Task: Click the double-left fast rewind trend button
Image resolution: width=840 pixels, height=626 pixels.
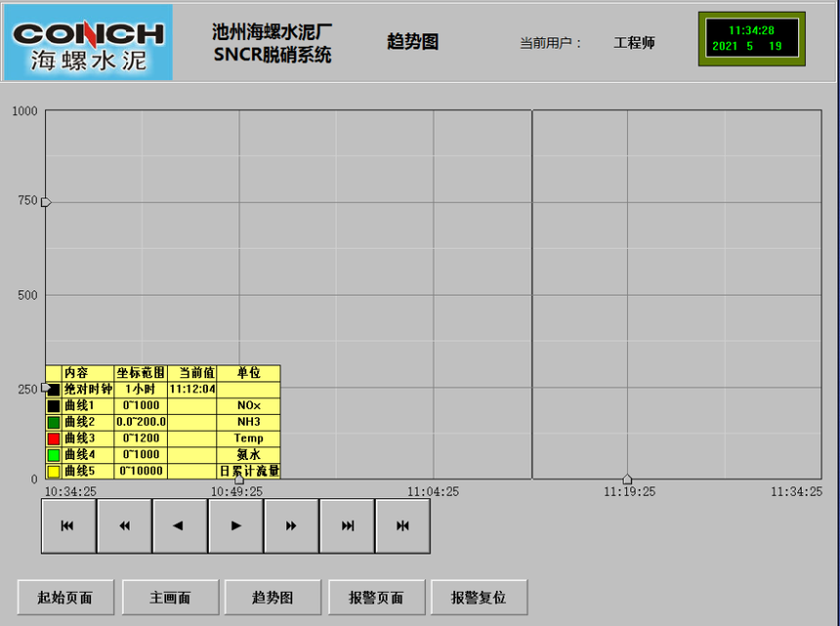Action: coord(124,525)
